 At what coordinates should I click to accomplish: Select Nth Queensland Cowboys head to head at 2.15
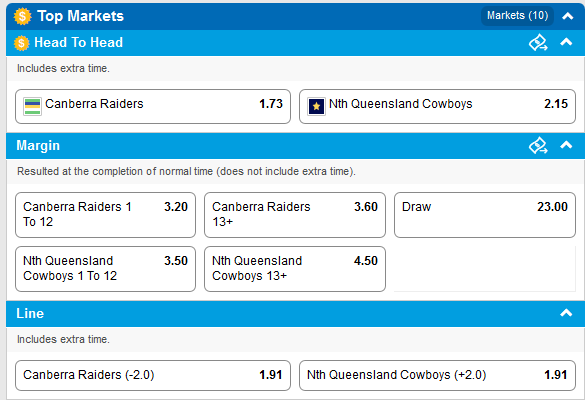(x=437, y=106)
